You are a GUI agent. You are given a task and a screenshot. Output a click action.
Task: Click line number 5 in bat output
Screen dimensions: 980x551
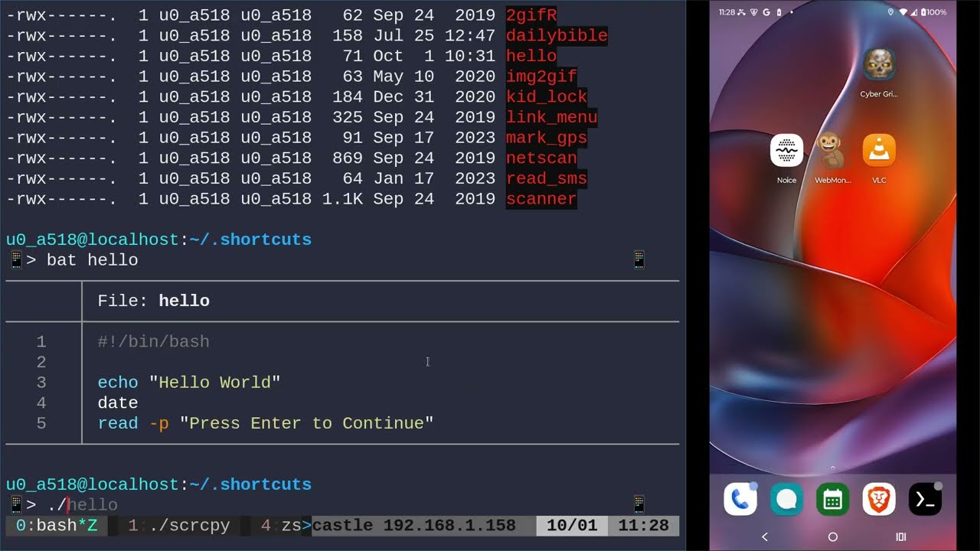41,423
